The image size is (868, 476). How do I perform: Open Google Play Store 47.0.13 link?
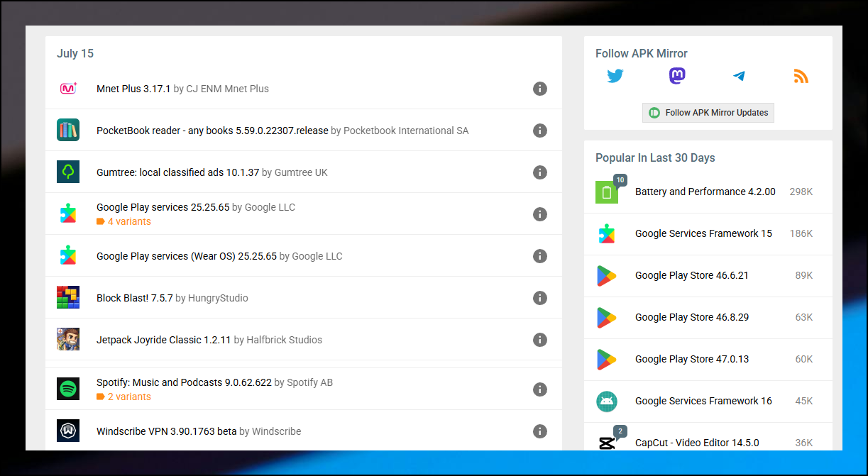pyautogui.click(x=692, y=359)
